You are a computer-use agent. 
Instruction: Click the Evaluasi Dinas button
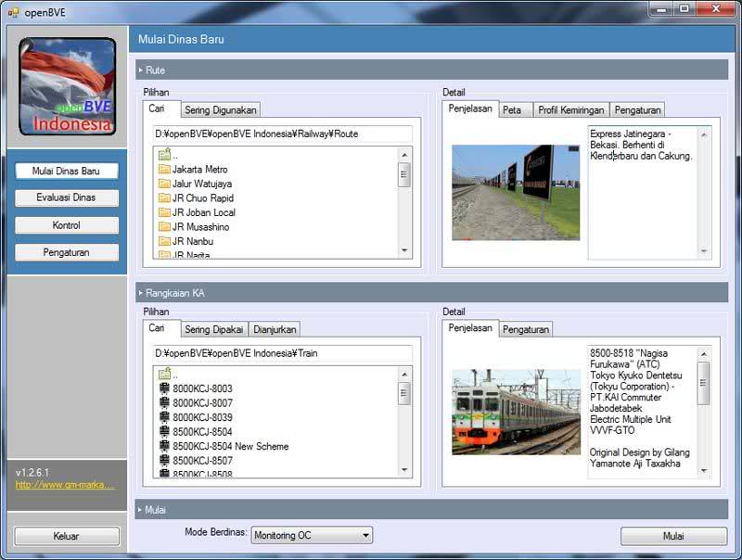click(x=66, y=197)
